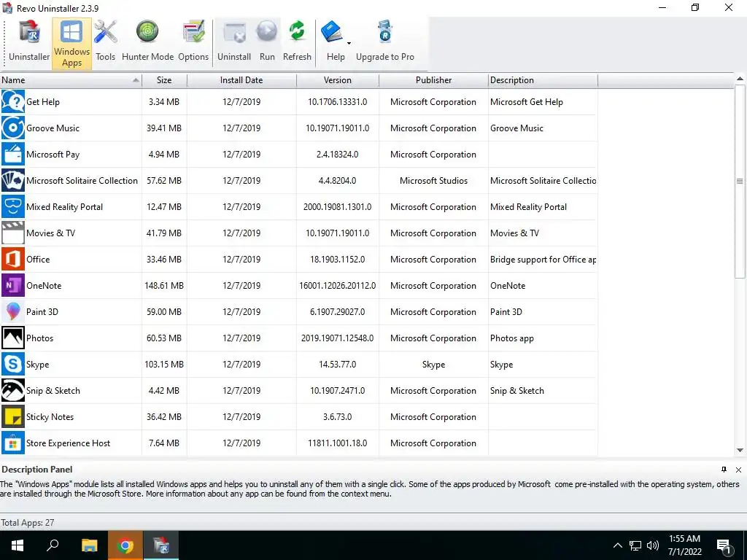747x560 pixels.
Task: Select the Movies & TV icon
Action: (x=13, y=233)
